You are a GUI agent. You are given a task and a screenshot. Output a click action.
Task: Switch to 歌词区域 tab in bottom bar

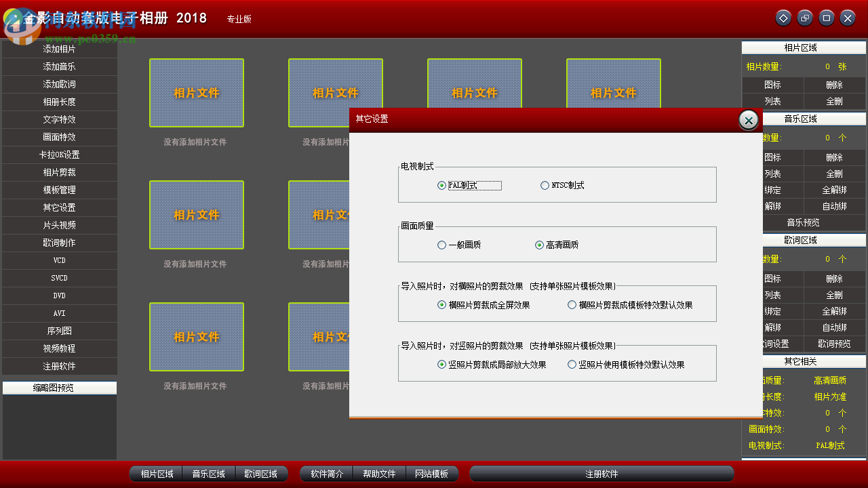click(x=261, y=474)
